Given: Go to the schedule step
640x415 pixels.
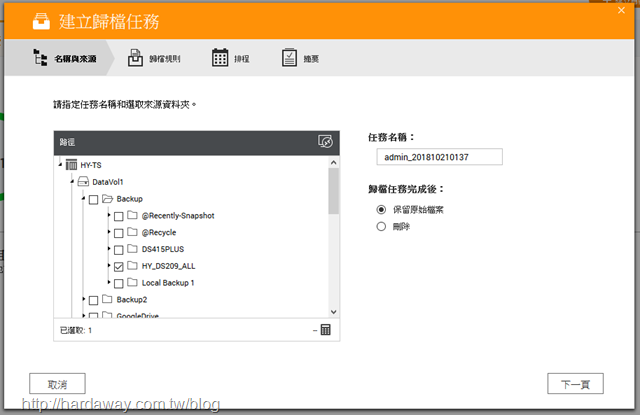Looking at the screenshot, I should pyautogui.click(x=231, y=58).
